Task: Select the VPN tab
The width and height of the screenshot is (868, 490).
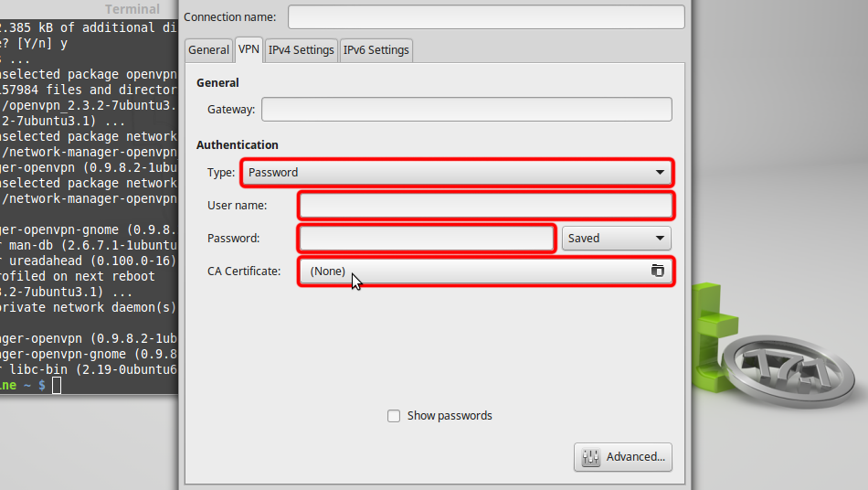Action: [249, 50]
